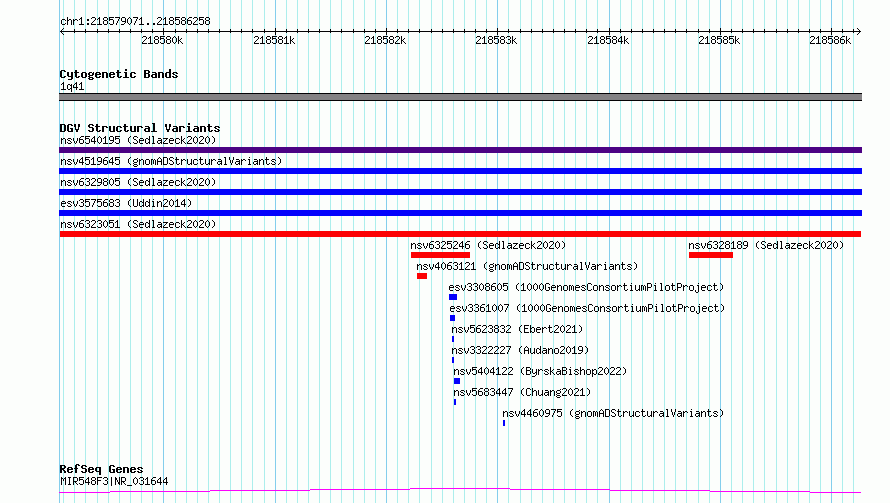Select the purple nsv6540195 variant bar
The height and width of the screenshot is (503, 890).
tap(460, 150)
